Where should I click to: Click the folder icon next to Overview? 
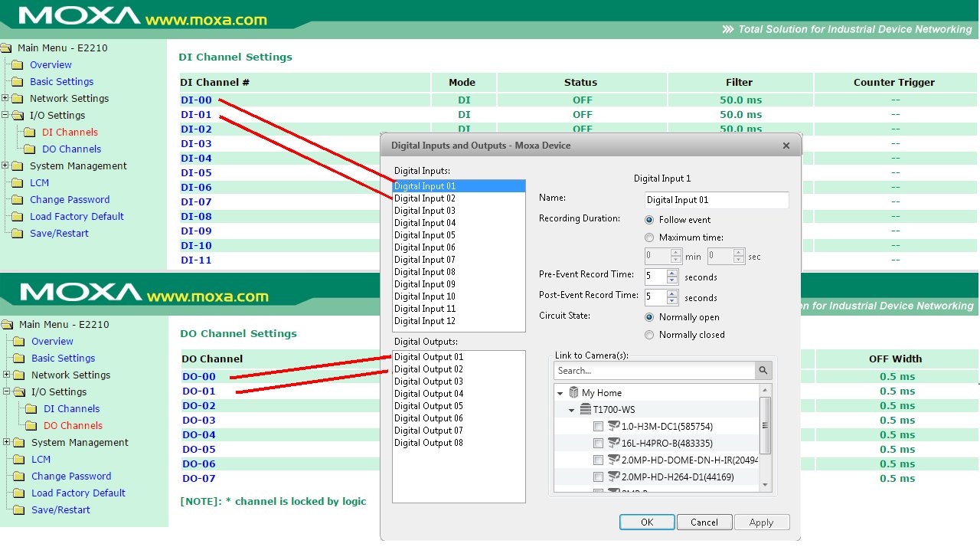pos(18,65)
